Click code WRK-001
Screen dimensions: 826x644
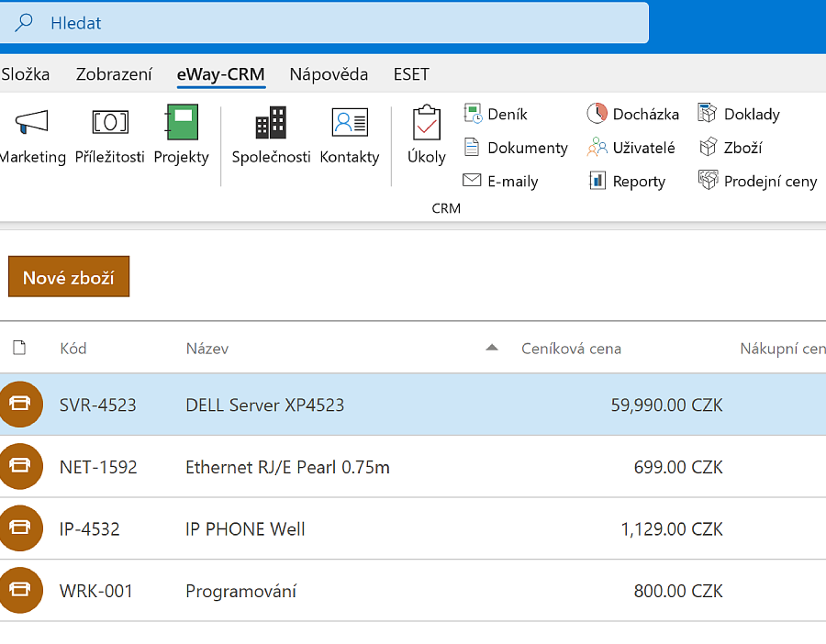click(x=95, y=591)
